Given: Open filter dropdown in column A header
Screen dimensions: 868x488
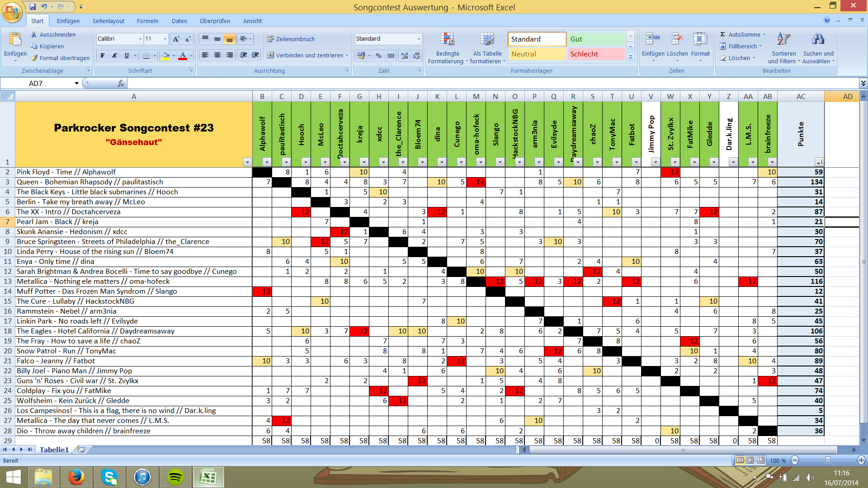Looking at the screenshot, I should pos(247,162).
